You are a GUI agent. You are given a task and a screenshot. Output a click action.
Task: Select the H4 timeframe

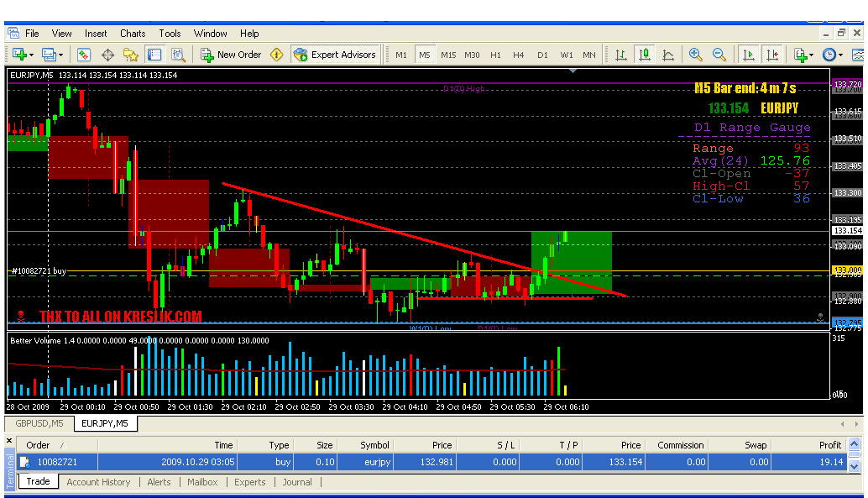coord(519,55)
